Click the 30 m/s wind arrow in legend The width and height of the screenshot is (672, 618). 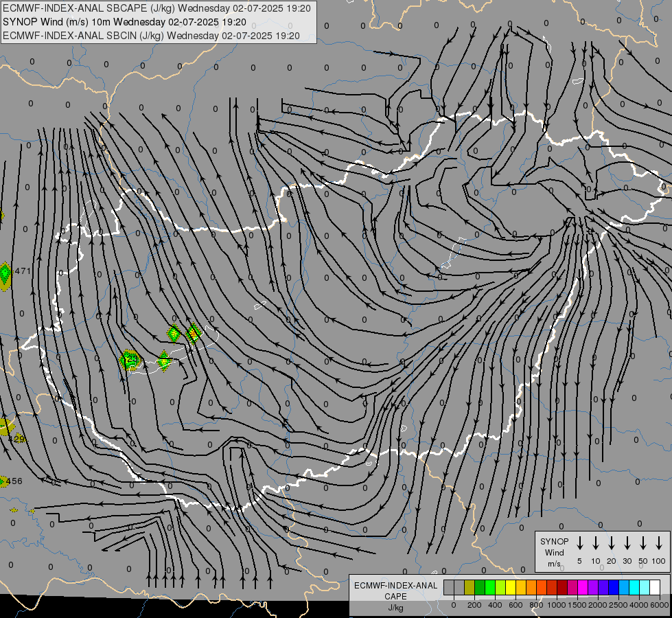click(x=627, y=542)
